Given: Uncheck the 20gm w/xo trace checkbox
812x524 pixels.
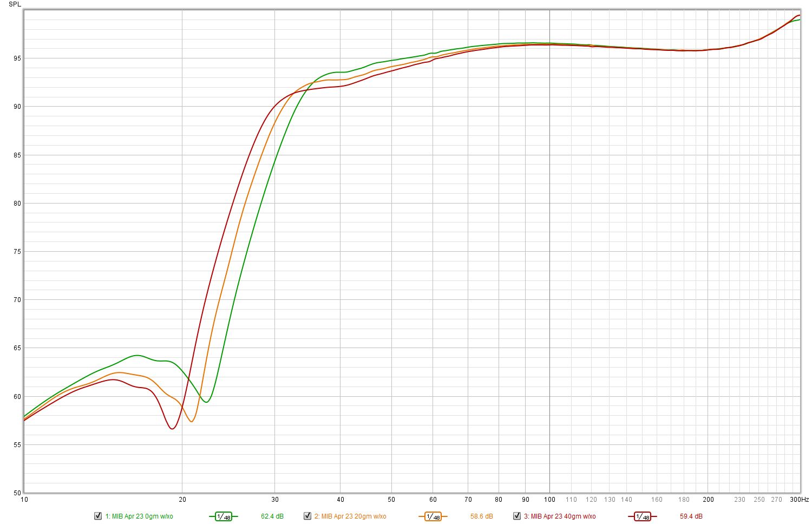Looking at the screenshot, I should [x=307, y=516].
